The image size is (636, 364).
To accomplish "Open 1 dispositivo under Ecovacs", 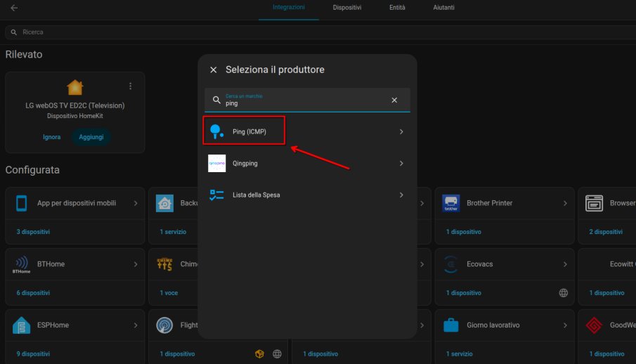I will tap(464, 292).
